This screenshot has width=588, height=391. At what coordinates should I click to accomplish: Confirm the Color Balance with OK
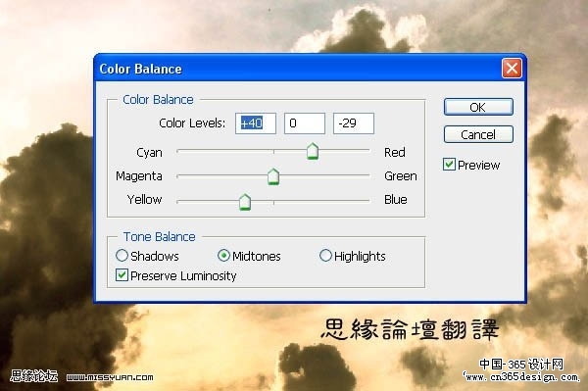478,107
